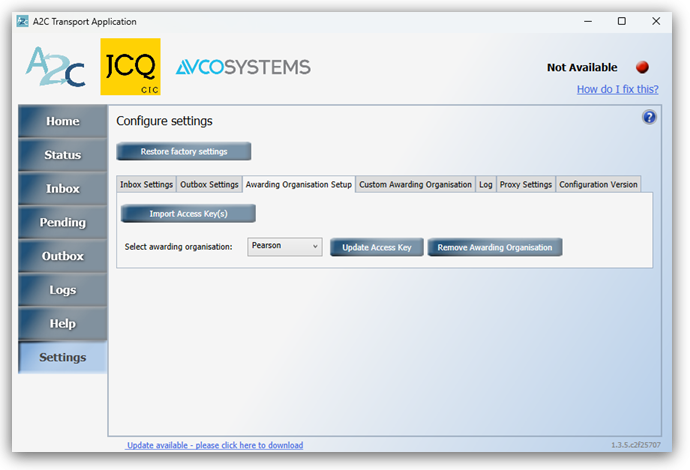The image size is (690, 470).
Task: Go to the Proxy Settings tab
Action: point(526,184)
